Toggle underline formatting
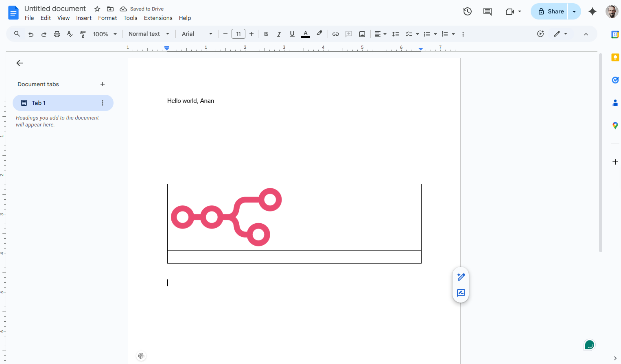Screen dimensions: 621x364 pos(292,34)
